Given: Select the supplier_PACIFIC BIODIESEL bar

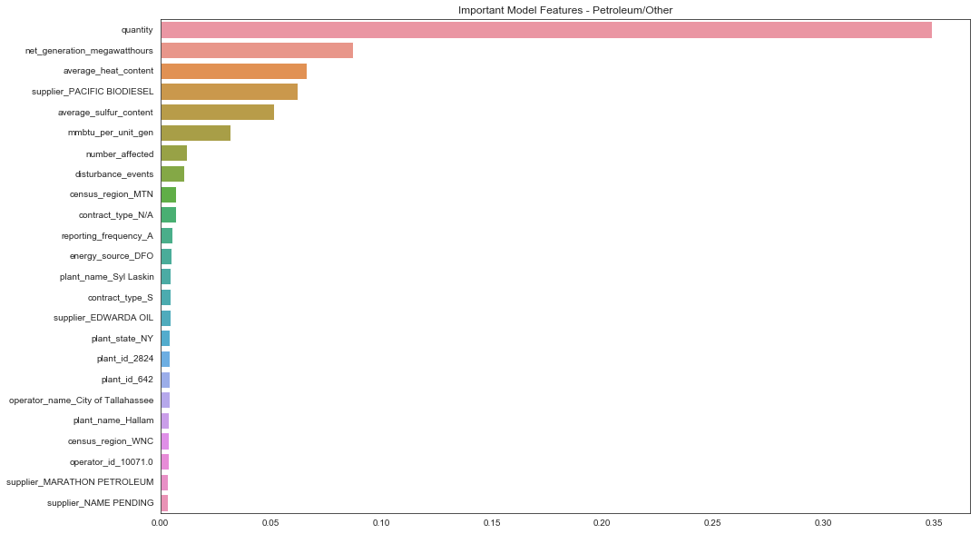Looking at the screenshot, I should pyautogui.click(x=230, y=92).
